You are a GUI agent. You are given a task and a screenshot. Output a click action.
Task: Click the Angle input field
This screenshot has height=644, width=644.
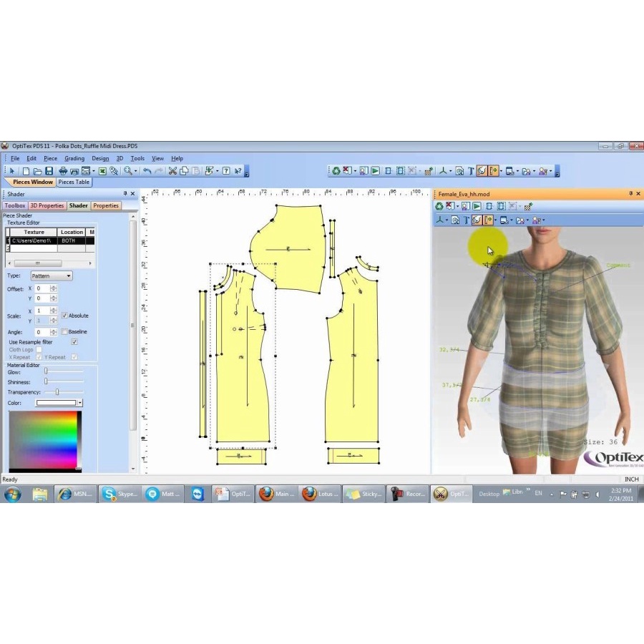(x=42, y=332)
